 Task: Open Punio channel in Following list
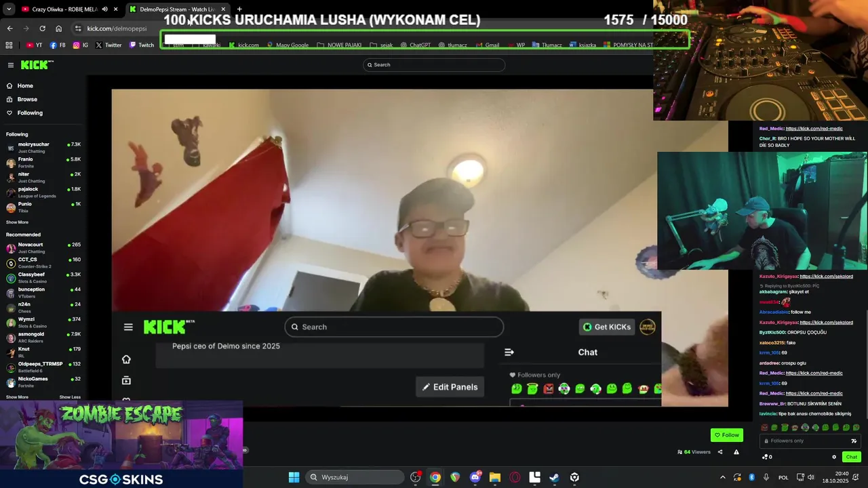click(x=43, y=207)
